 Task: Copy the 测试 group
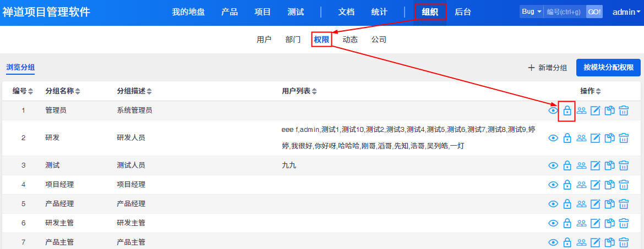point(609,165)
